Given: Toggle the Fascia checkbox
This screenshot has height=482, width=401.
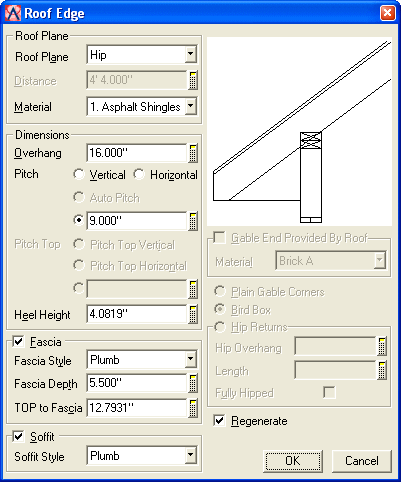Looking at the screenshot, I should (x=18, y=341).
